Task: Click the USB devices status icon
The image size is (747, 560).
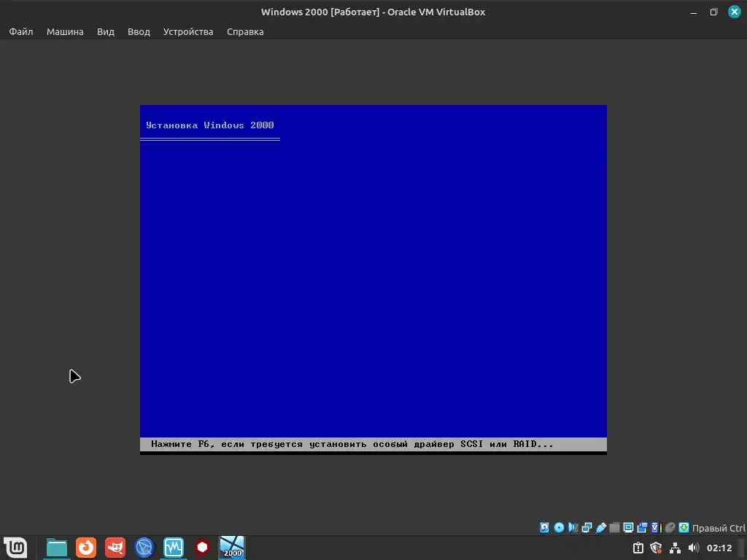Action: [601, 528]
